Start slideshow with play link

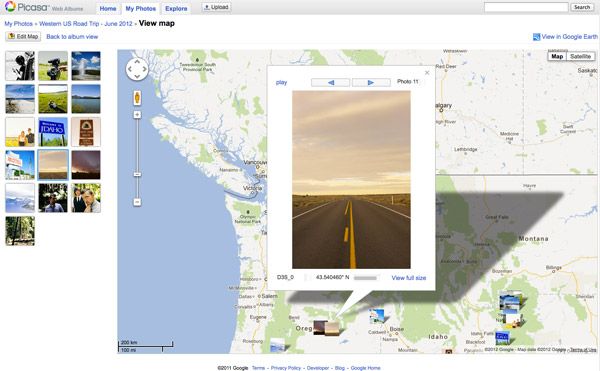(x=281, y=82)
